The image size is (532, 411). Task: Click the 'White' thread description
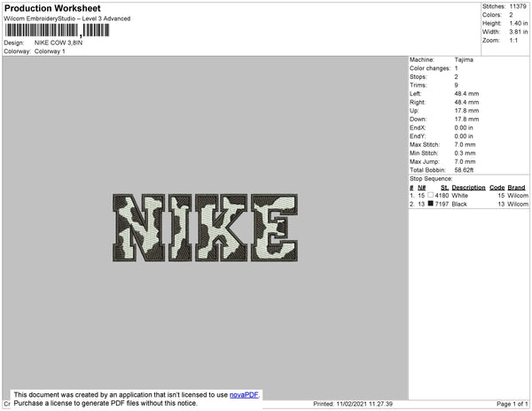tap(459, 196)
